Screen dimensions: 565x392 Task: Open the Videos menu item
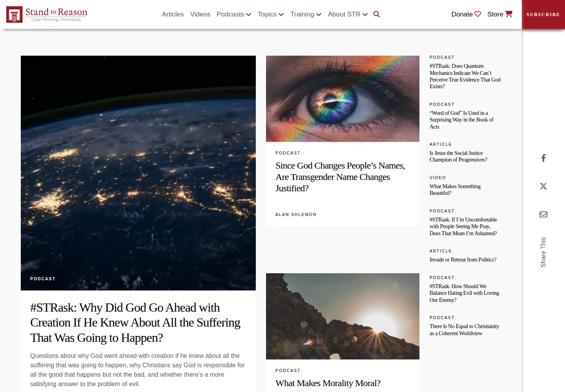click(x=200, y=14)
